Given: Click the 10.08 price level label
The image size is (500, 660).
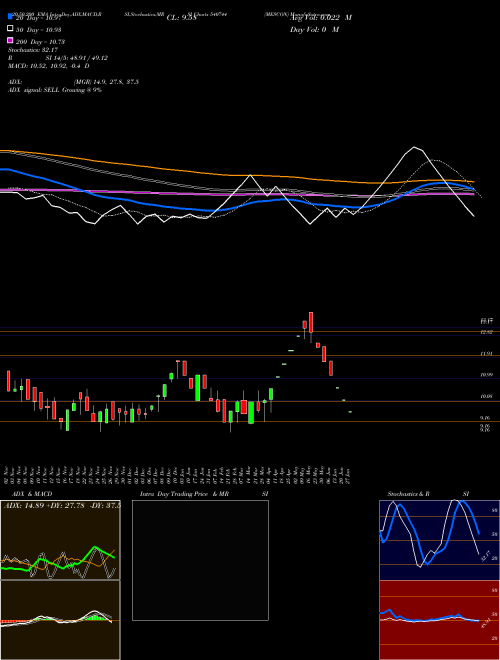Looking at the screenshot, I should tap(486, 396).
